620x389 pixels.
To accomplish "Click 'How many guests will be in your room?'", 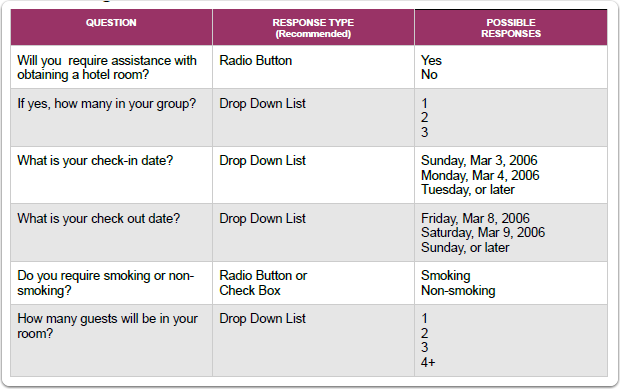I will pos(107,326).
